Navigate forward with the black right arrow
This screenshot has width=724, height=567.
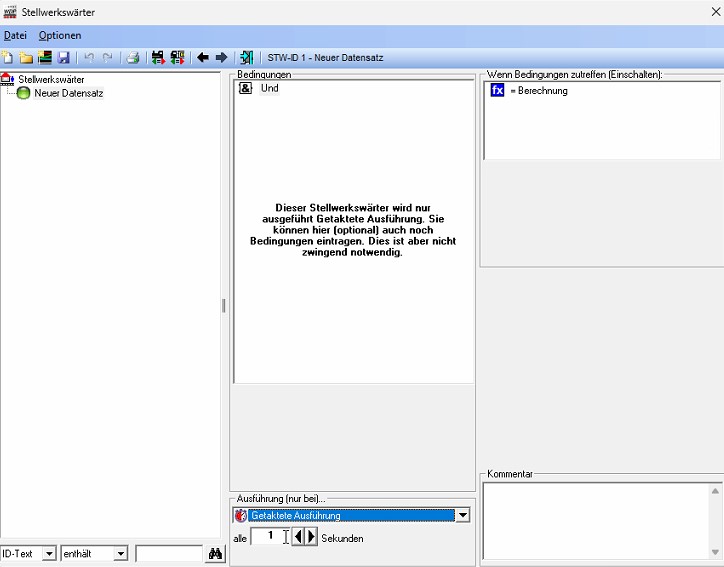point(221,58)
